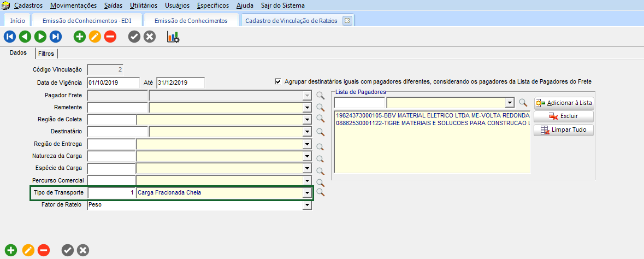This screenshot has height=259, width=644.
Task: Click the Adicionar à Lista button
Action: pyautogui.click(x=564, y=103)
